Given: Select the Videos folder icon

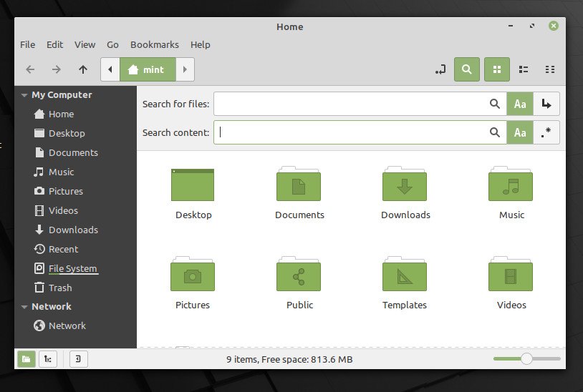Looking at the screenshot, I should pos(511,274).
